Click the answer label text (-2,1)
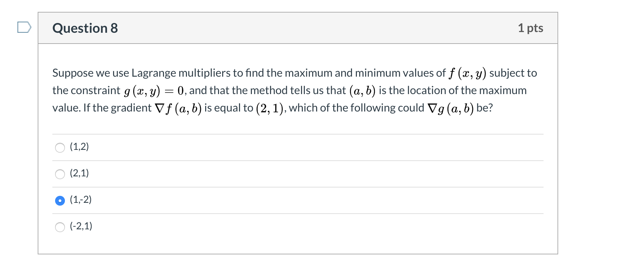644x276 pixels. coord(81,227)
